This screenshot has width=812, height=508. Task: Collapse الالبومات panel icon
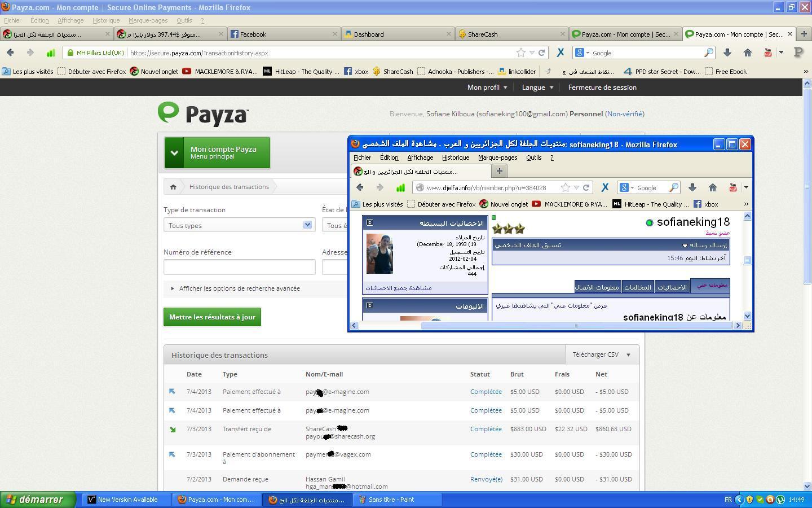pyautogui.click(x=369, y=305)
